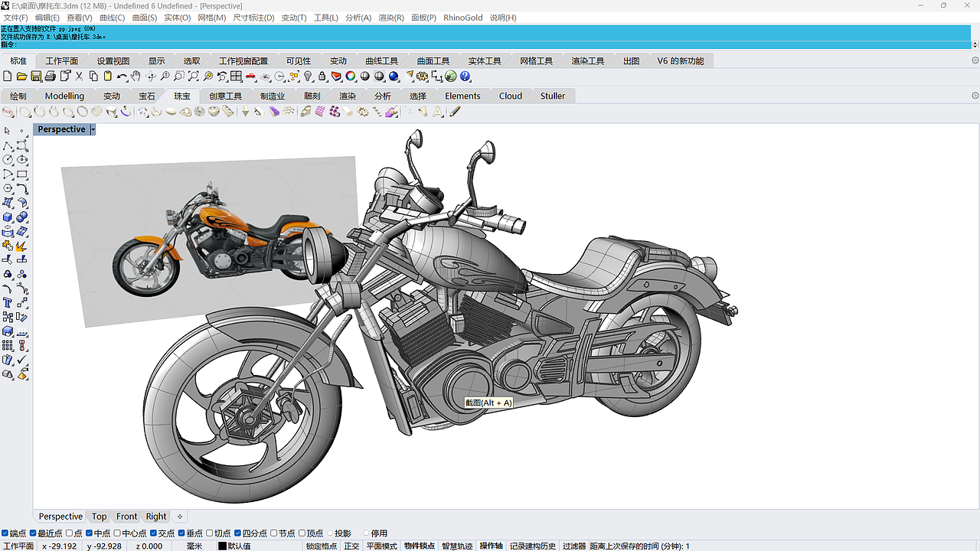Open the 渲染(R) menu
Image resolution: width=980 pixels, height=551 pixels.
pos(391,18)
